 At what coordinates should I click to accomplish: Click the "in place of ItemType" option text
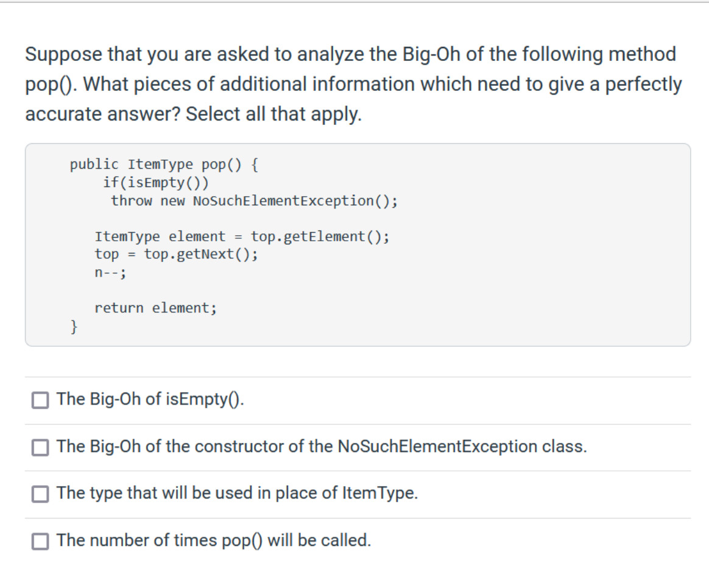[x=237, y=493]
